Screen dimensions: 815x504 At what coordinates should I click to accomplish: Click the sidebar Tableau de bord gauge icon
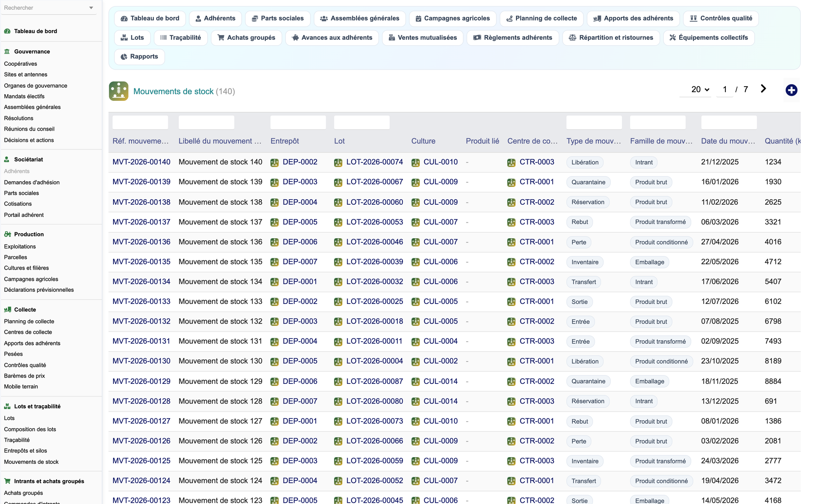click(x=7, y=31)
